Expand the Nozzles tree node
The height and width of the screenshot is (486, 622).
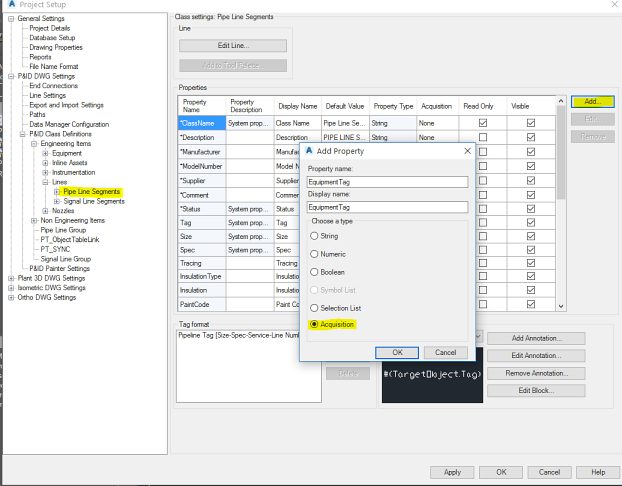coord(45,211)
